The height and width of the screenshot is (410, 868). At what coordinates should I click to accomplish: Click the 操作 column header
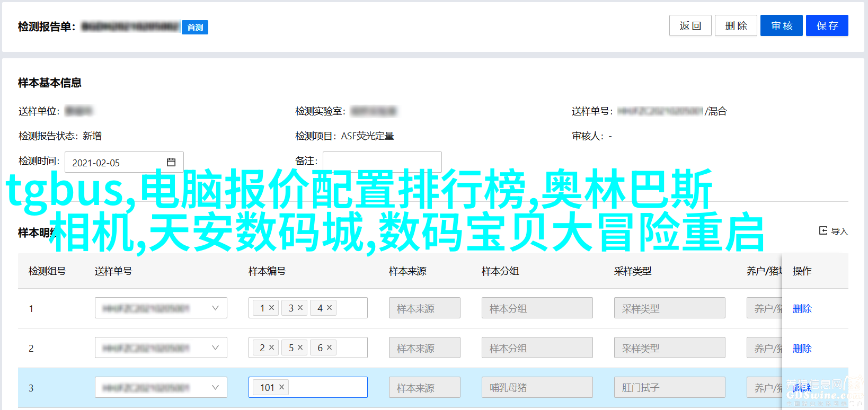coord(802,271)
